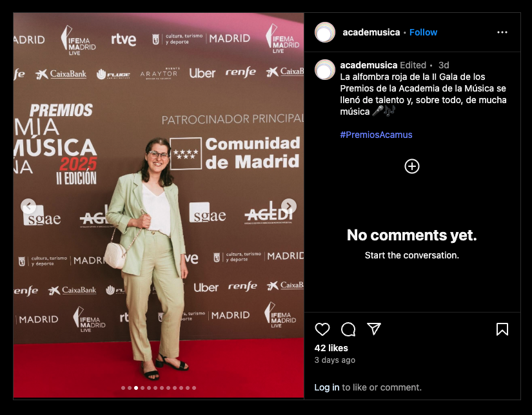
Task: Click the red carpet photo
Action: coord(159,205)
